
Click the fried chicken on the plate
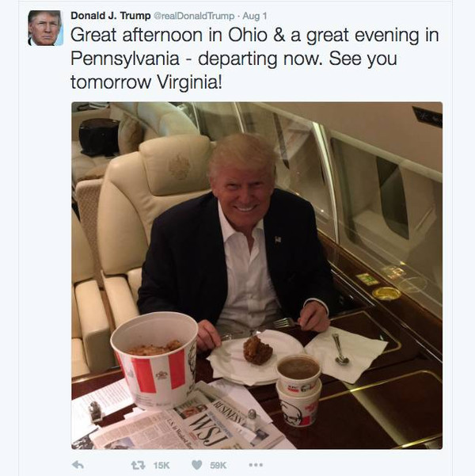click(x=257, y=350)
